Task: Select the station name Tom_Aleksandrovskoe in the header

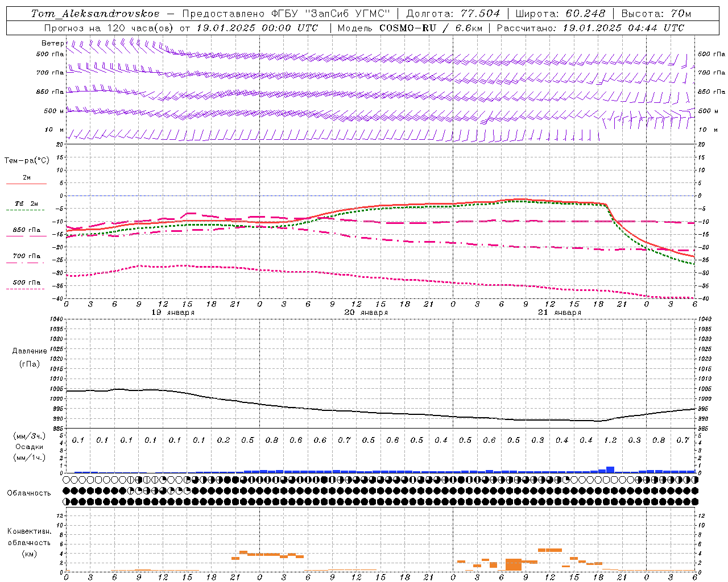Action: pyautogui.click(x=95, y=14)
